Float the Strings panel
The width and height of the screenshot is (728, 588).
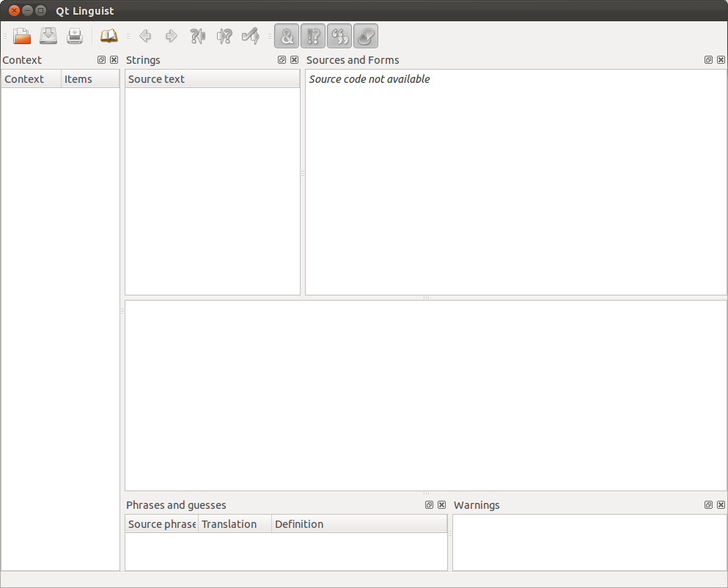click(x=282, y=60)
